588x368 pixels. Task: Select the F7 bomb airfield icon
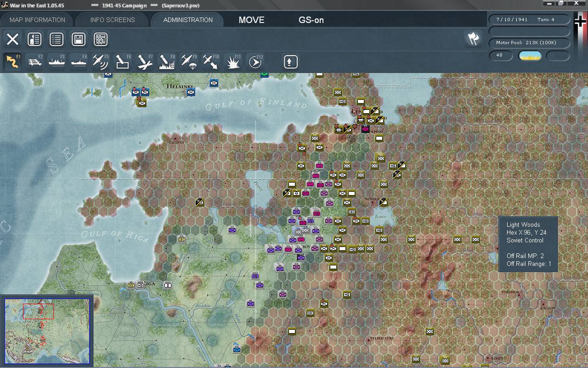click(145, 62)
